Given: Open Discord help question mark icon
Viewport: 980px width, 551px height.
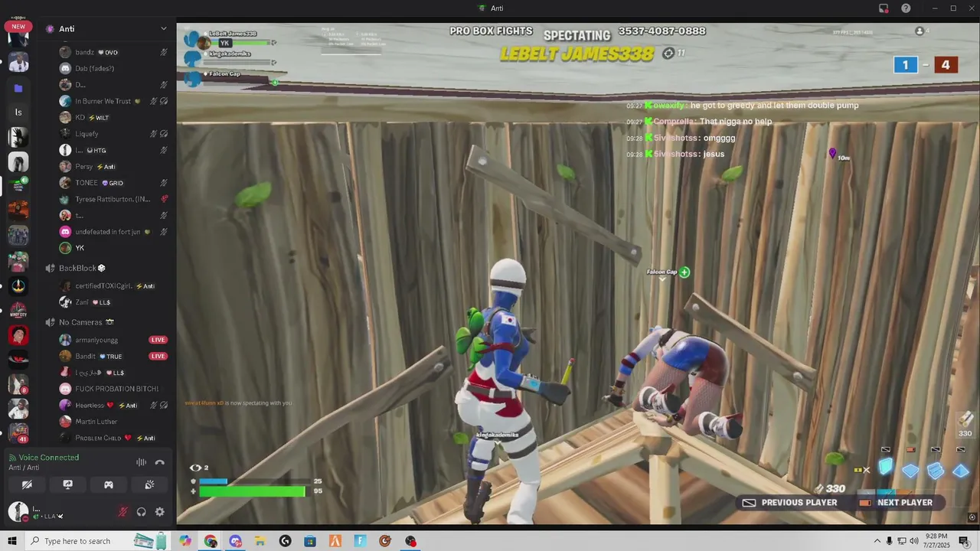Looking at the screenshot, I should [x=906, y=8].
